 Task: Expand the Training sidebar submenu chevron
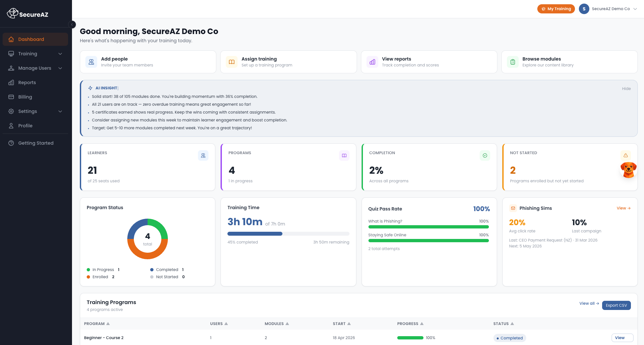click(60, 54)
